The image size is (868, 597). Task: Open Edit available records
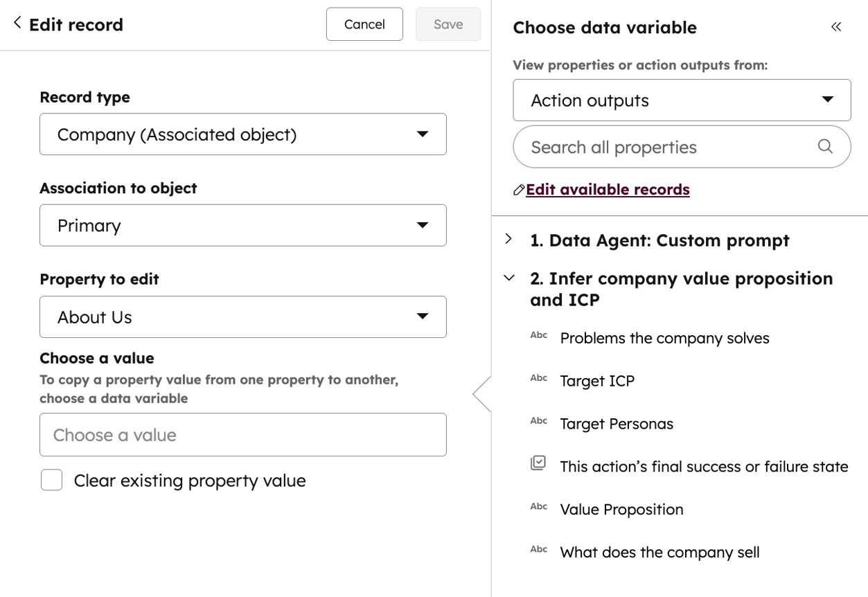click(607, 189)
